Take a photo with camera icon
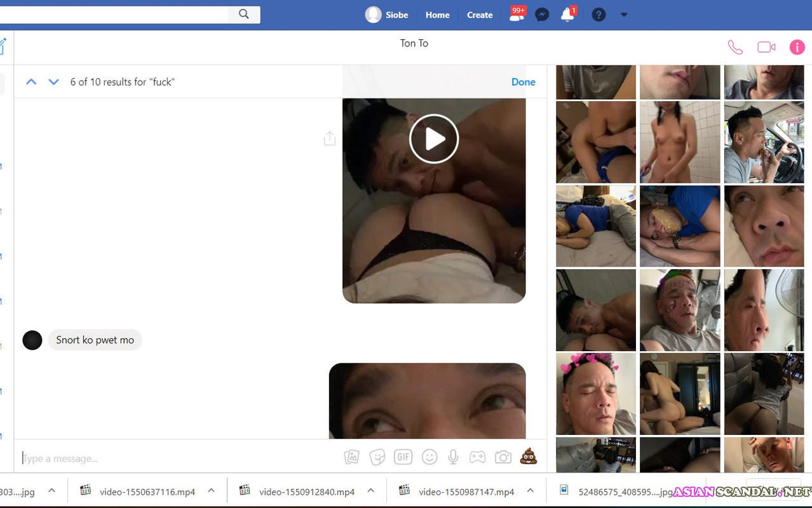812x508 pixels. point(503,457)
